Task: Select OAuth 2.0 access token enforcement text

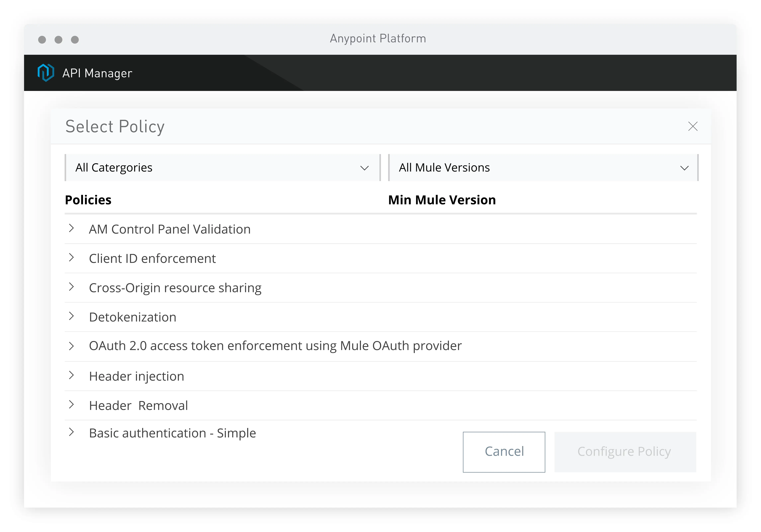Action: pyautogui.click(x=275, y=346)
